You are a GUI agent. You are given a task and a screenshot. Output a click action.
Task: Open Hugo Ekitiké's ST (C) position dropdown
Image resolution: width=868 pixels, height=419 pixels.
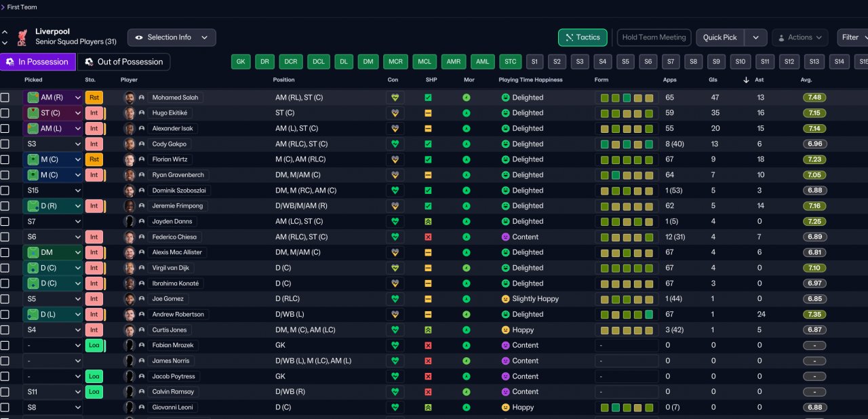coord(53,113)
